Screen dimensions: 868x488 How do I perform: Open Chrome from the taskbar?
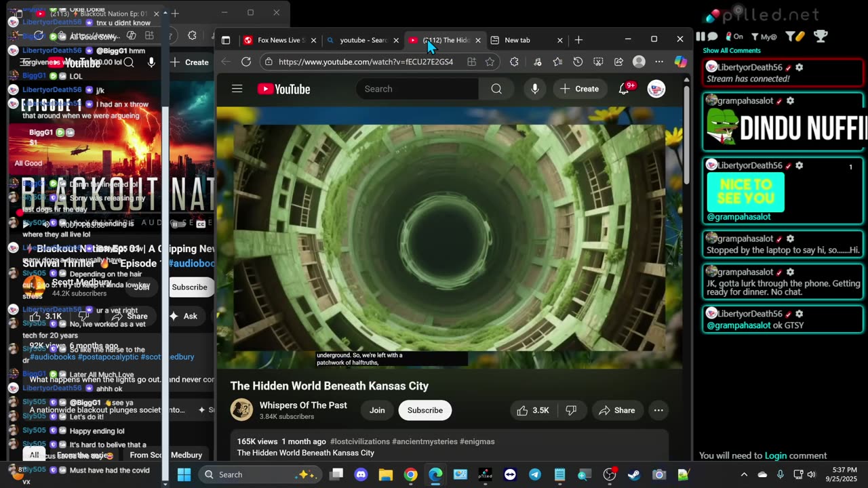coord(410,474)
